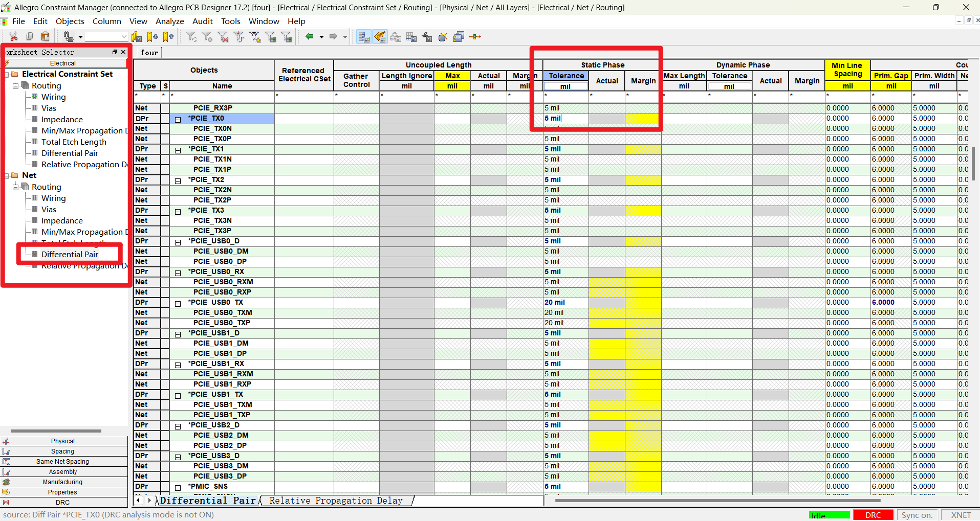980x521 pixels.
Task: Go to next bookmark icon
Action: tap(153, 36)
